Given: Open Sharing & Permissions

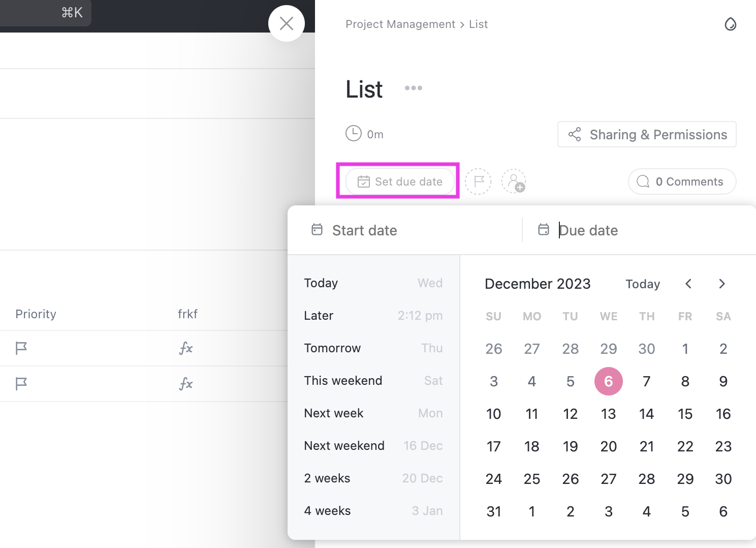Looking at the screenshot, I should [647, 134].
